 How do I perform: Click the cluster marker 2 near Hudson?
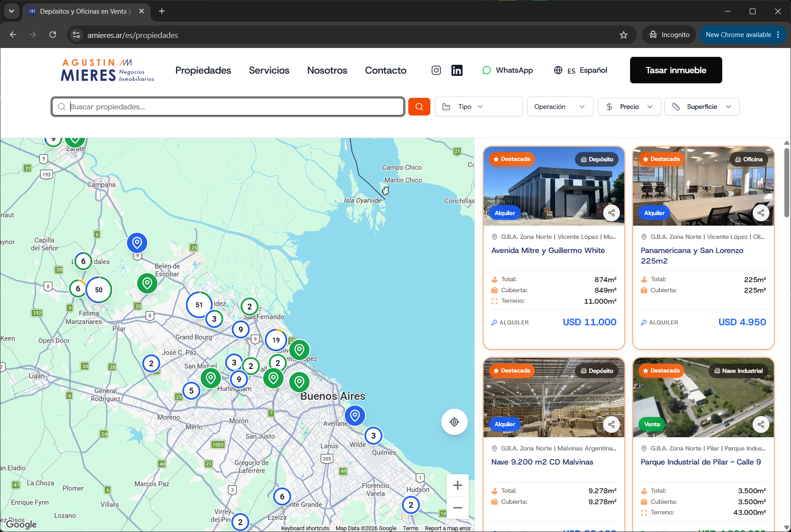pyautogui.click(x=411, y=505)
